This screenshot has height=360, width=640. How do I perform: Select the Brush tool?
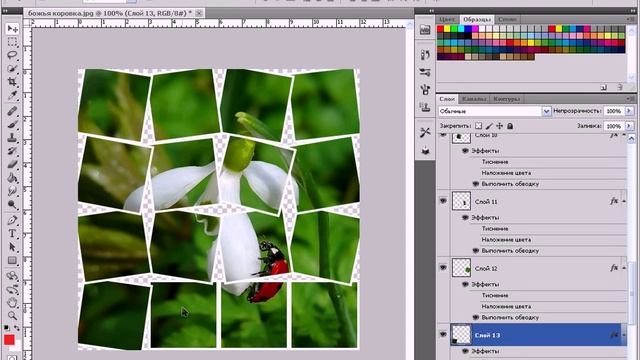pos(12,124)
